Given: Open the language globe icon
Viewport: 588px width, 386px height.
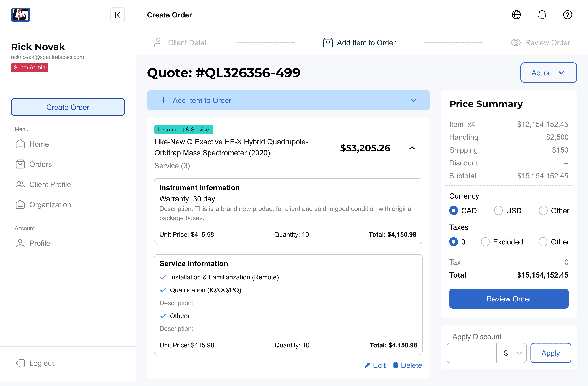Looking at the screenshot, I should [x=516, y=15].
